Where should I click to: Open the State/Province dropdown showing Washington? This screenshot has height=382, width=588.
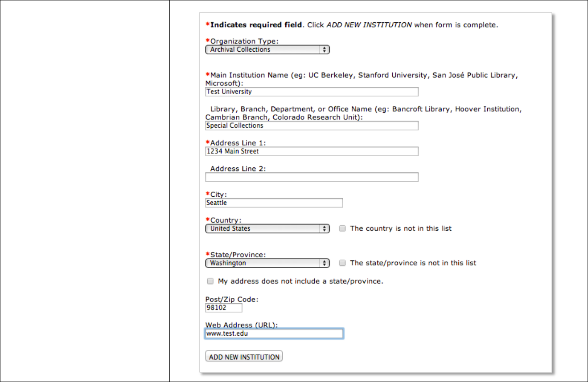click(x=267, y=263)
